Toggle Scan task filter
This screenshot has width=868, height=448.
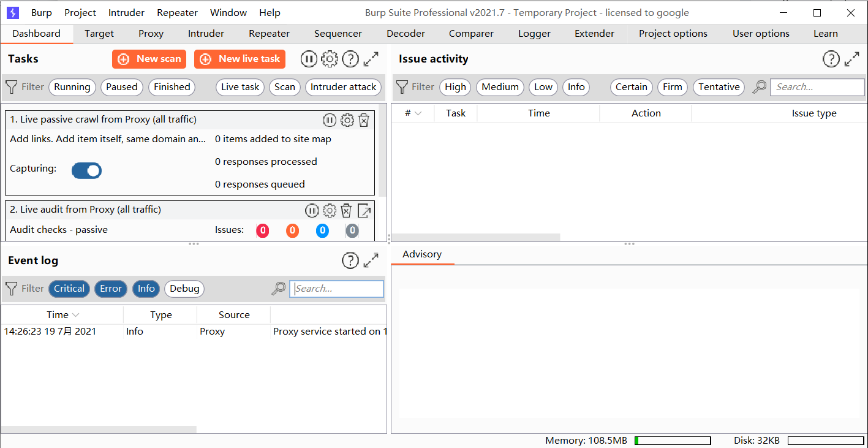pyautogui.click(x=285, y=87)
